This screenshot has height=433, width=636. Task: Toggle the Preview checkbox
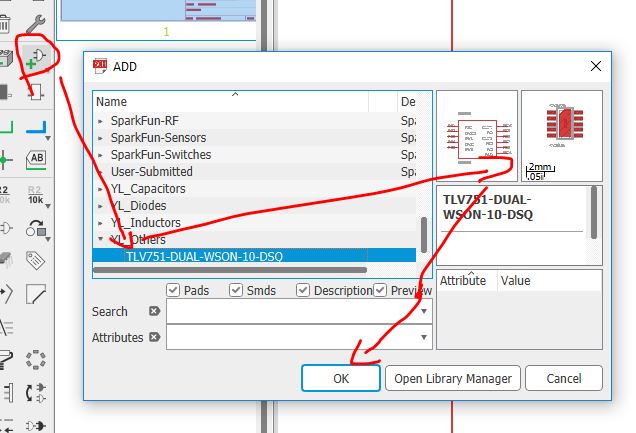[380, 291]
